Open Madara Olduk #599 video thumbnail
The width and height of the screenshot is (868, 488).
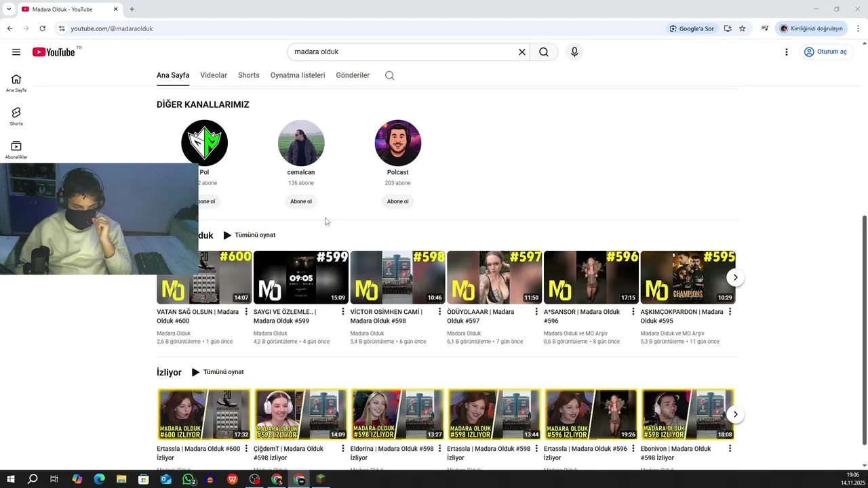pos(301,277)
